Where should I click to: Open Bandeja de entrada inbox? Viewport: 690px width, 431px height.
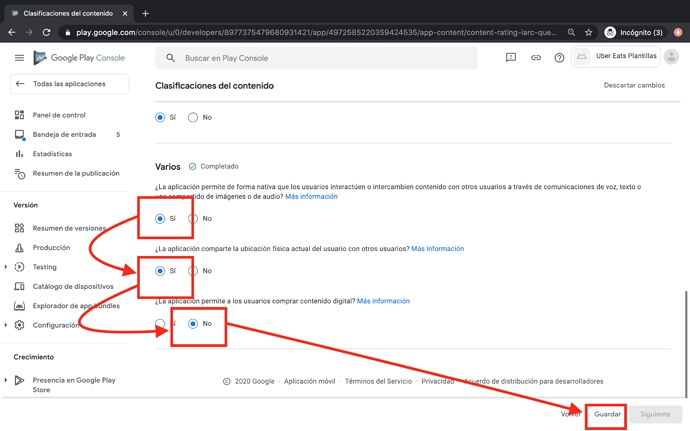64,134
